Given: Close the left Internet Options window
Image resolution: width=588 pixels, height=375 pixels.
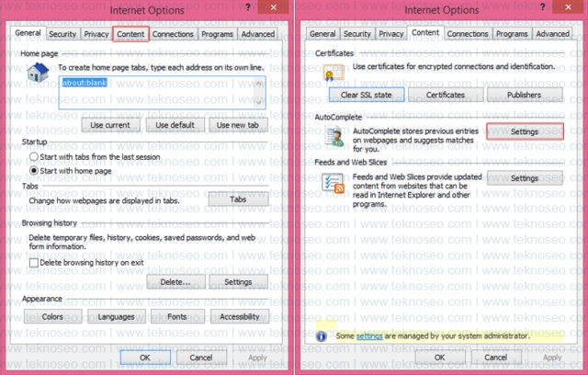Looking at the screenshot, I should coord(274,7).
